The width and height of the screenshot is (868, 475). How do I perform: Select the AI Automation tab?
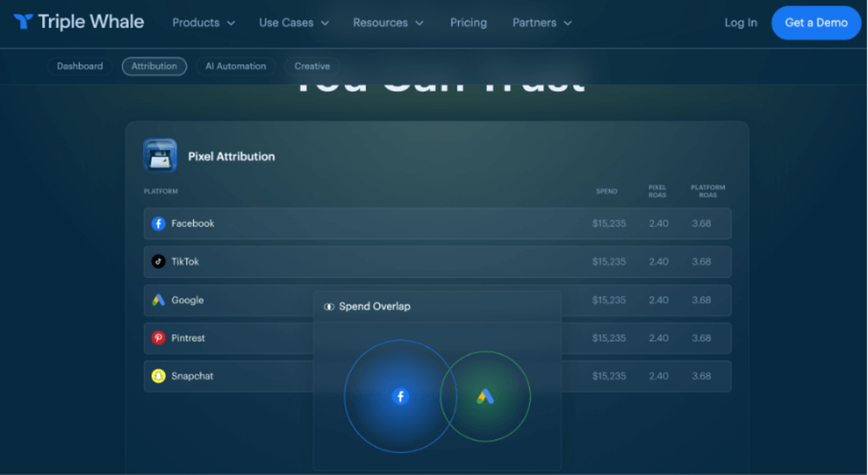235,66
